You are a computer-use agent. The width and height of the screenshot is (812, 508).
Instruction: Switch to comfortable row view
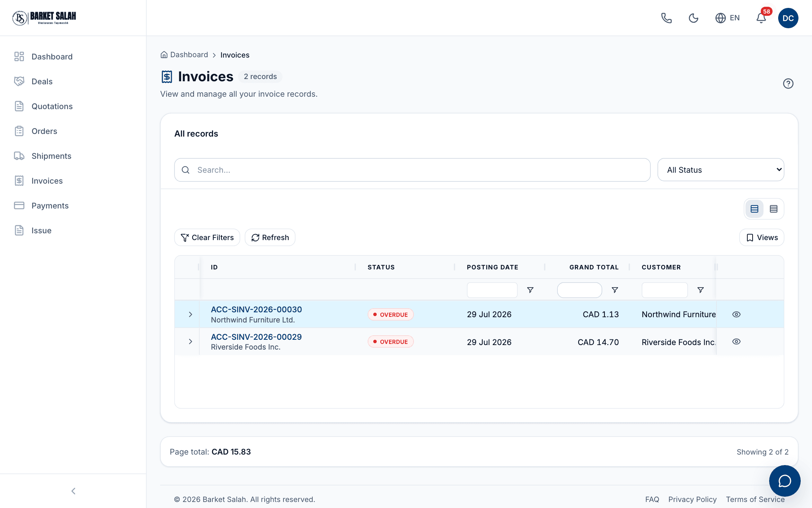click(x=754, y=209)
